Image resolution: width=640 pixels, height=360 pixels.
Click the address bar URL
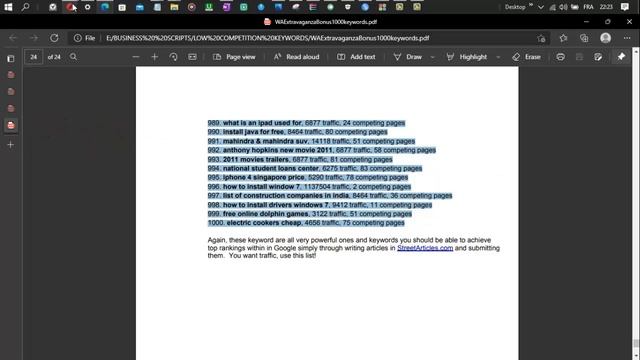coord(267,38)
